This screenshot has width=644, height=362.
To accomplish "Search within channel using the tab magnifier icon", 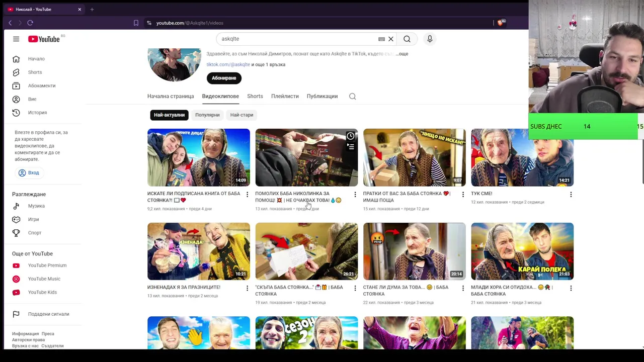I will click(x=353, y=97).
